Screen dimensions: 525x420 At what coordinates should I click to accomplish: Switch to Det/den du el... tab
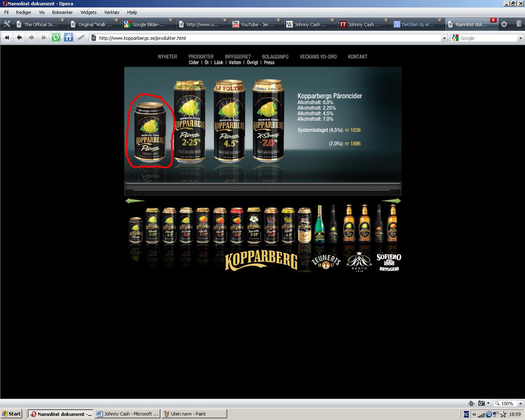coord(418,24)
